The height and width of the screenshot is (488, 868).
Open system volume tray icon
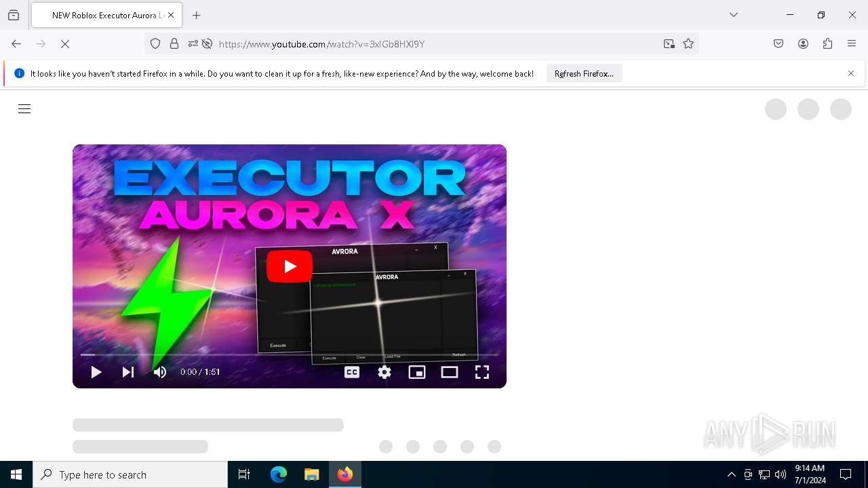(x=781, y=474)
